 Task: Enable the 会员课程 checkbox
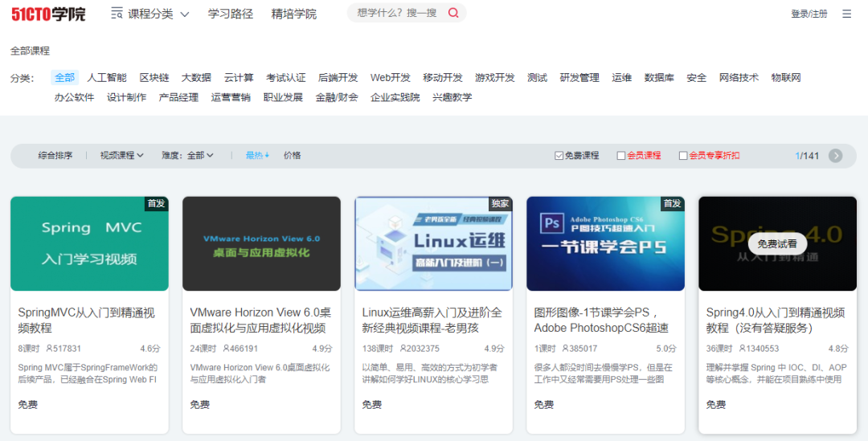621,156
